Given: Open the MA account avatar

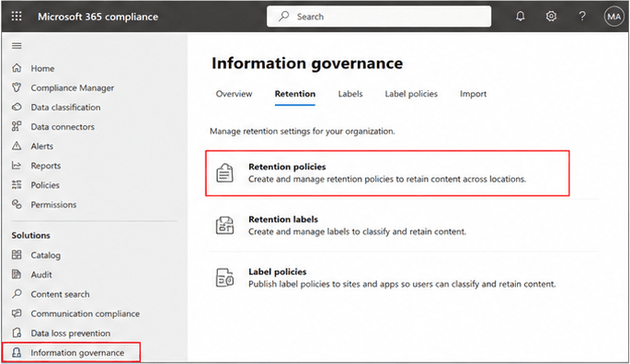Looking at the screenshot, I should coord(614,17).
